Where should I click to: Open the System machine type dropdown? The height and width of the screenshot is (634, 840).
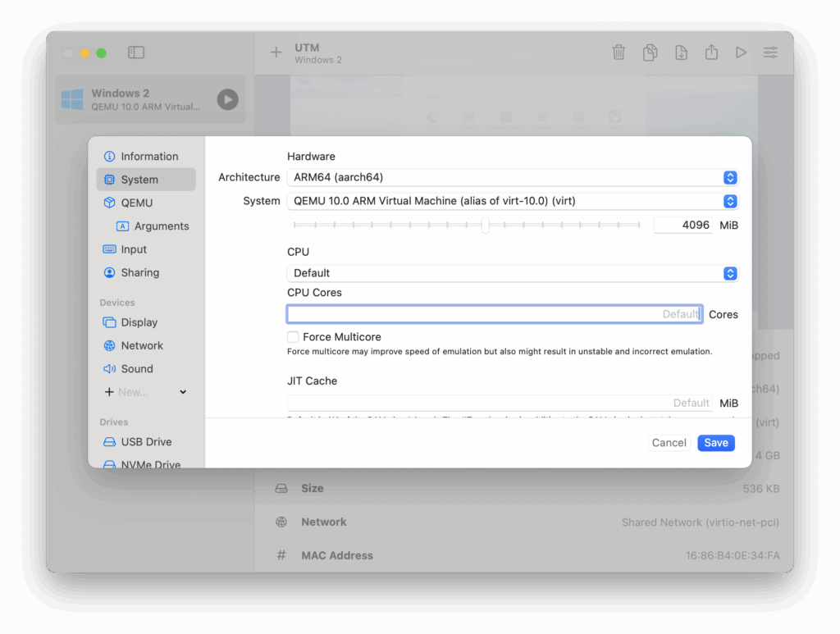512,201
